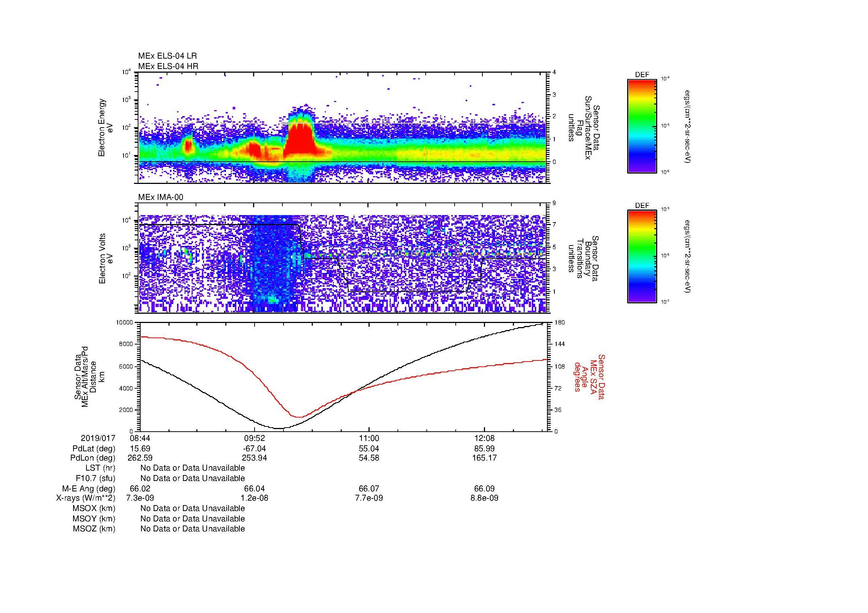Click the '12:08' time tick label
868x613 pixels.
click(484, 438)
